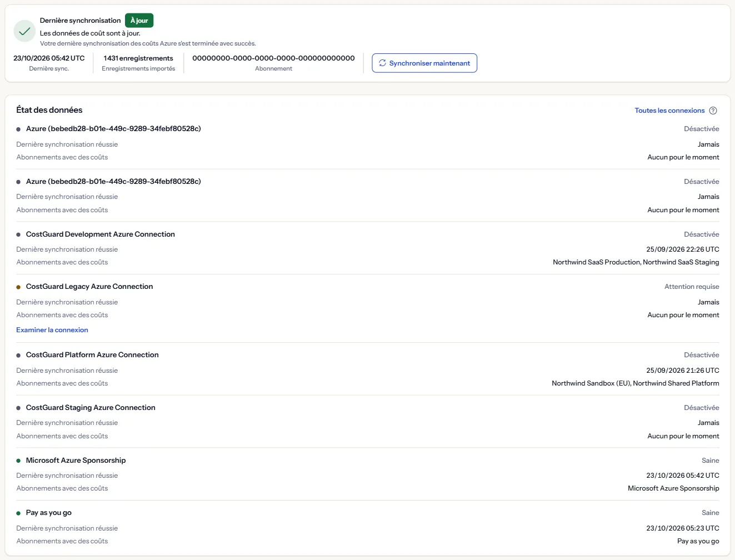Click Désactivée status for CostGuard Development
The width and height of the screenshot is (735, 560).
coord(702,234)
